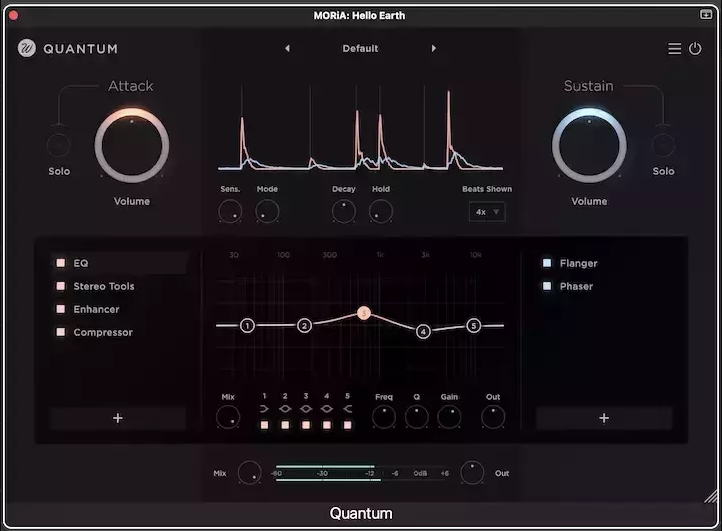Toggle EQ band 1 enable square
The height and width of the screenshot is (531, 722).
pyautogui.click(x=264, y=425)
